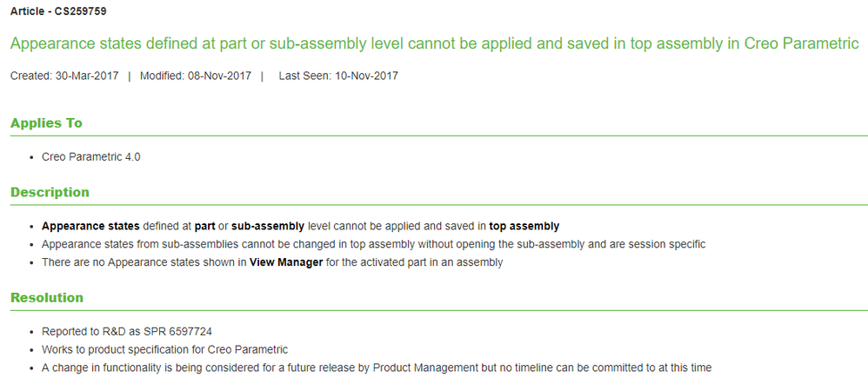
Task: Click the SPR 6597724 reference
Action: [181, 331]
